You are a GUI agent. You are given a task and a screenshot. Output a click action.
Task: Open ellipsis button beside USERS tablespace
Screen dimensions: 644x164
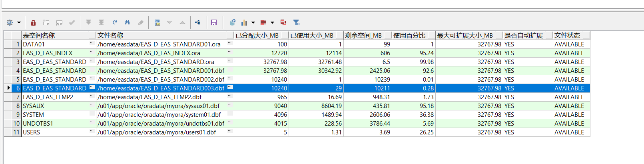pyautogui.click(x=92, y=131)
